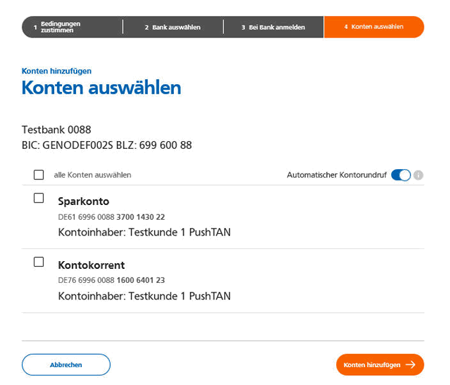Click the Sparkonto account title
This screenshot has width=450, height=385.
click(x=83, y=201)
